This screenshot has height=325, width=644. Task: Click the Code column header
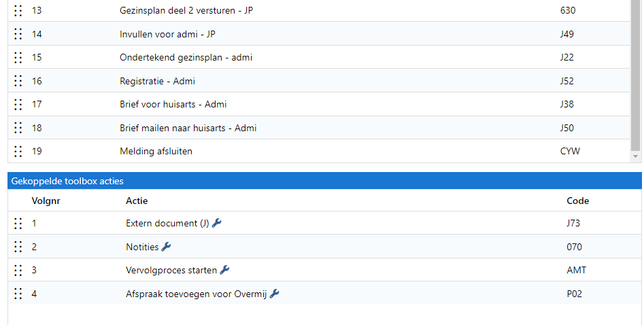(x=577, y=201)
